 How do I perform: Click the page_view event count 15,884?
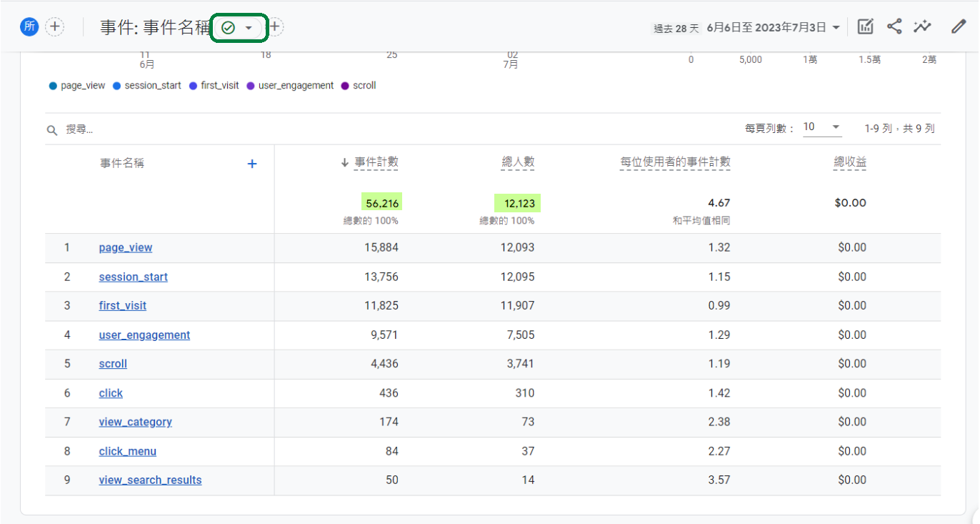click(x=380, y=247)
